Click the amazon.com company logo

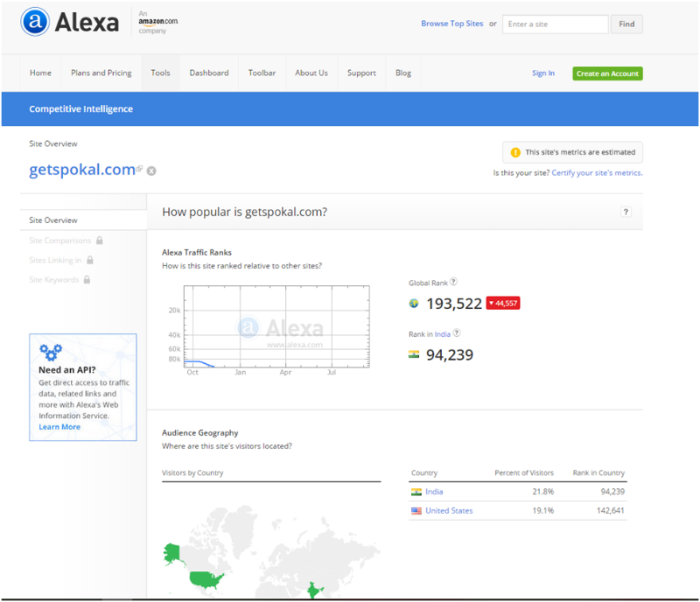tap(158, 22)
